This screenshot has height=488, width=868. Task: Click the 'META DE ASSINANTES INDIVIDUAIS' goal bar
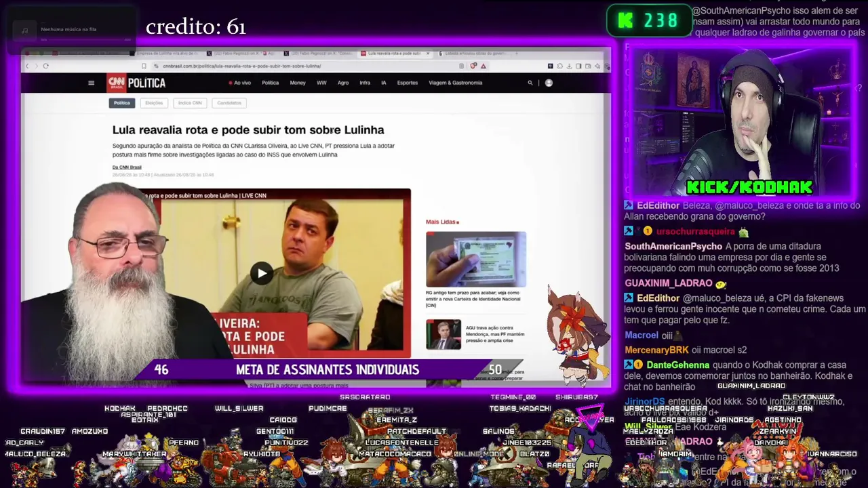[x=328, y=369]
